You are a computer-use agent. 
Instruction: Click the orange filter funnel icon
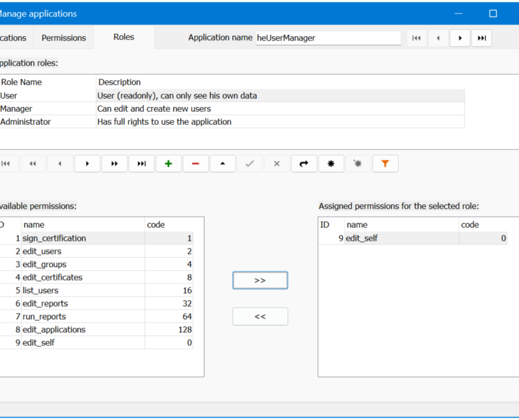click(x=385, y=163)
